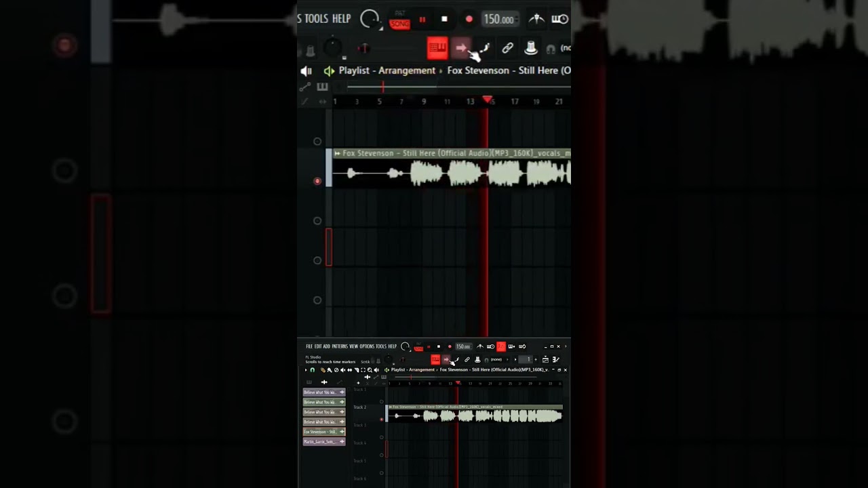Select the Playback speaker tool in lower playlist
The height and width of the screenshot is (488, 868).
376,370
